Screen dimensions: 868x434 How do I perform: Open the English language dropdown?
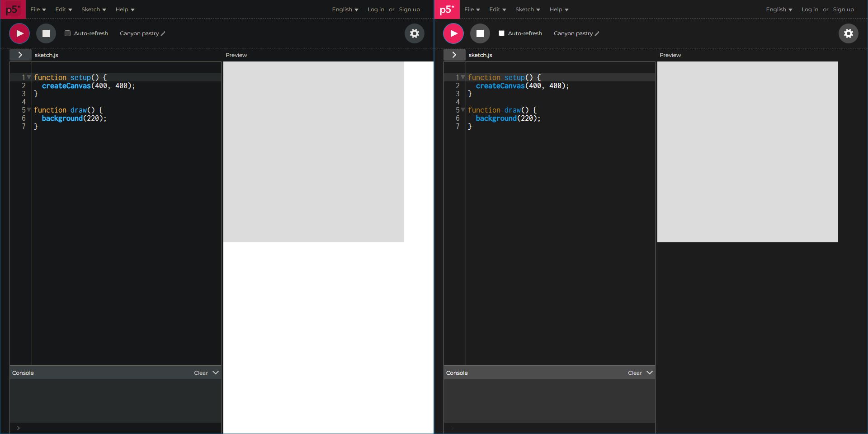[x=344, y=9]
